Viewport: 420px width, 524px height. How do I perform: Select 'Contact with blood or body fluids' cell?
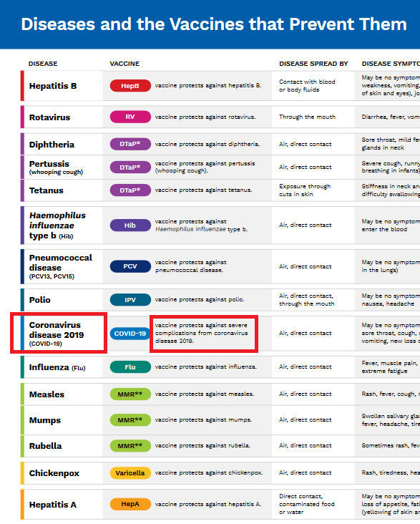307,86
